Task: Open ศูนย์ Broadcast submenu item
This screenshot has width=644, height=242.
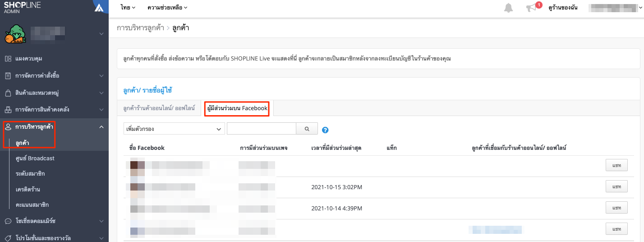Action: [35, 158]
